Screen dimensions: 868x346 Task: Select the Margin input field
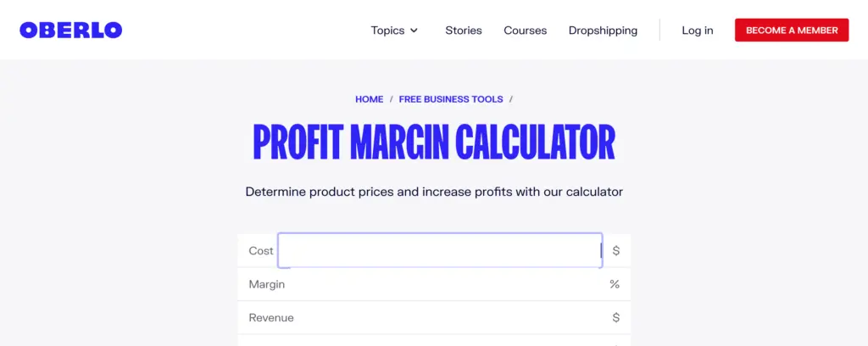pyautogui.click(x=441, y=285)
